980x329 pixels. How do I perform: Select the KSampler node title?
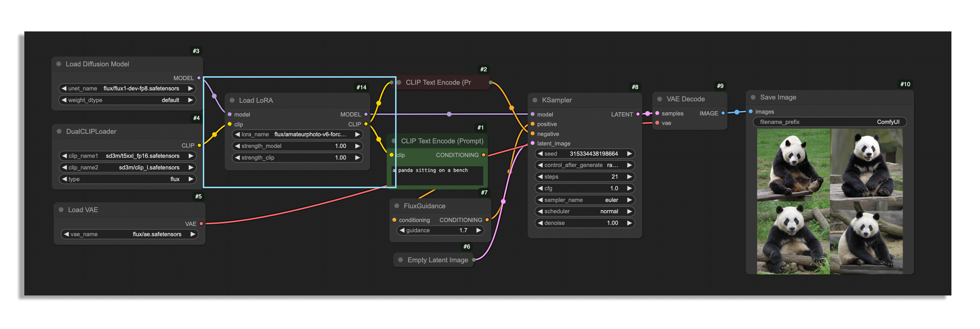pos(557,100)
